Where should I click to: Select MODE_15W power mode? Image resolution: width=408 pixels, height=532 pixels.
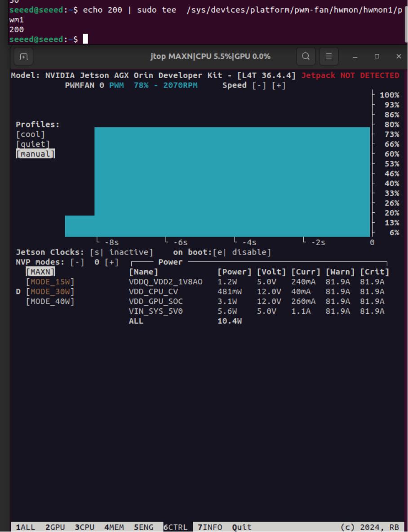[x=50, y=282]
